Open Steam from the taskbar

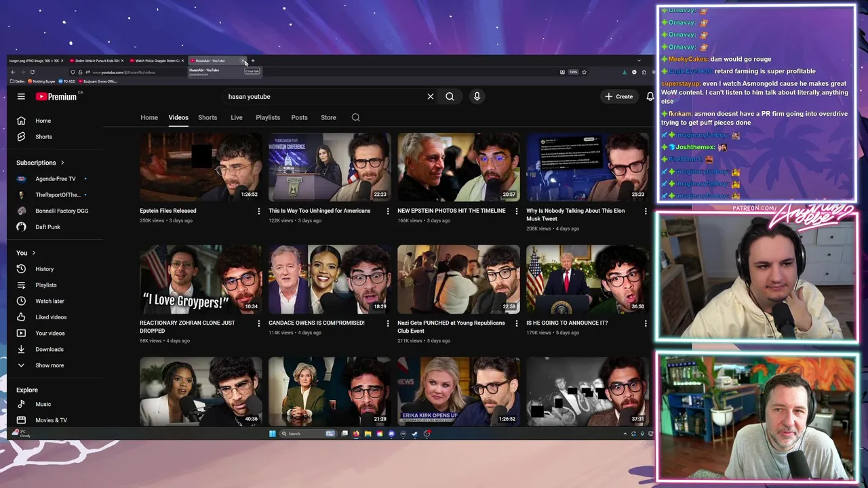click(x=415, y=434)
